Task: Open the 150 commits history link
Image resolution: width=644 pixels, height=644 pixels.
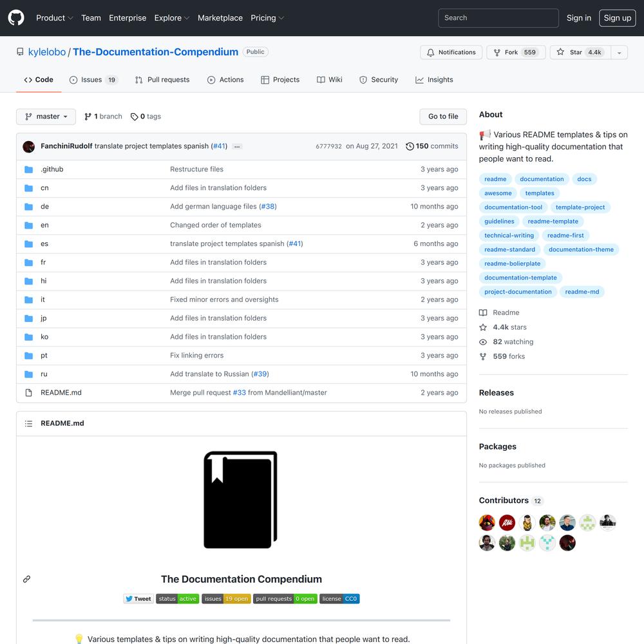Action: [431, 146]
